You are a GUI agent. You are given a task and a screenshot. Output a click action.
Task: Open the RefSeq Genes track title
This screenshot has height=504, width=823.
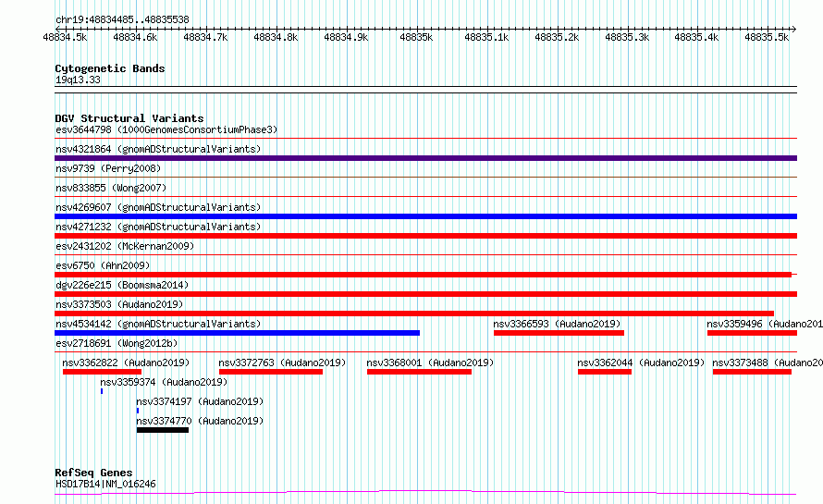[93, 473]
